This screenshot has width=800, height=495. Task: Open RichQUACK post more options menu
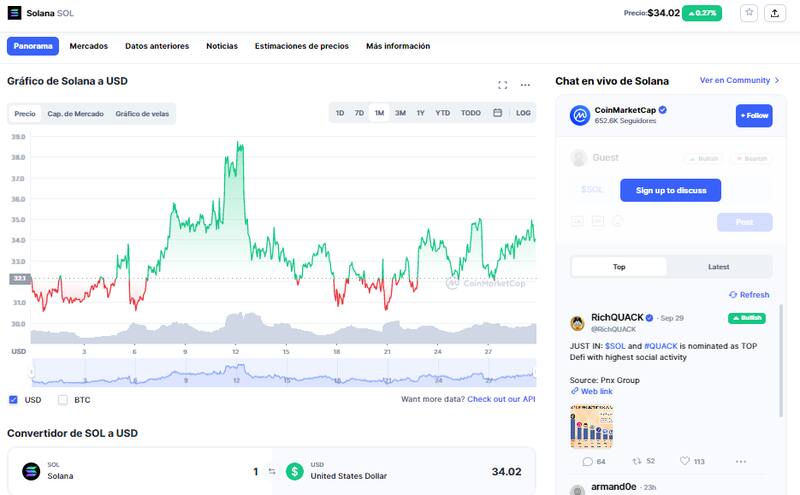pos(740,461)
